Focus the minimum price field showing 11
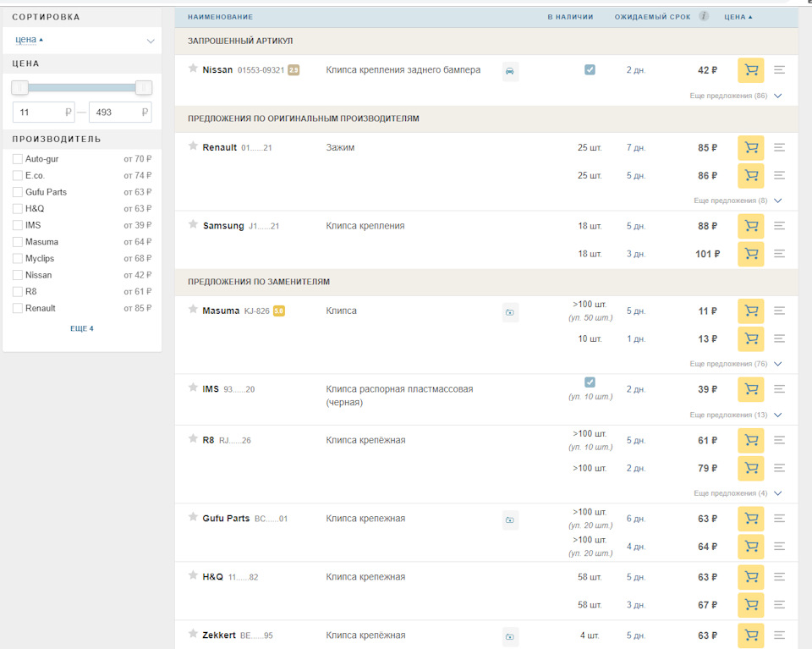Viewport: 812px width, 649px height. (43, 112)
